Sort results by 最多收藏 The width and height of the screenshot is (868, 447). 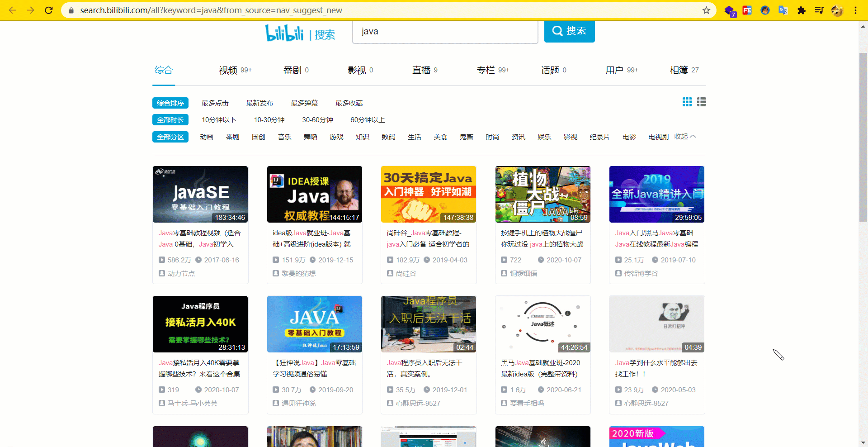349,103
